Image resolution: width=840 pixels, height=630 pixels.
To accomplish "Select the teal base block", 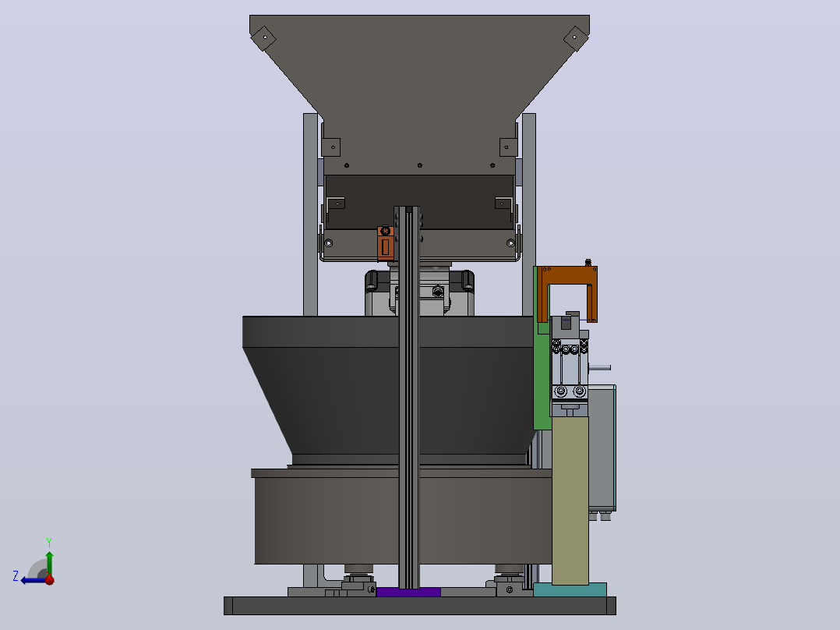I will click(x=570, y=589).
